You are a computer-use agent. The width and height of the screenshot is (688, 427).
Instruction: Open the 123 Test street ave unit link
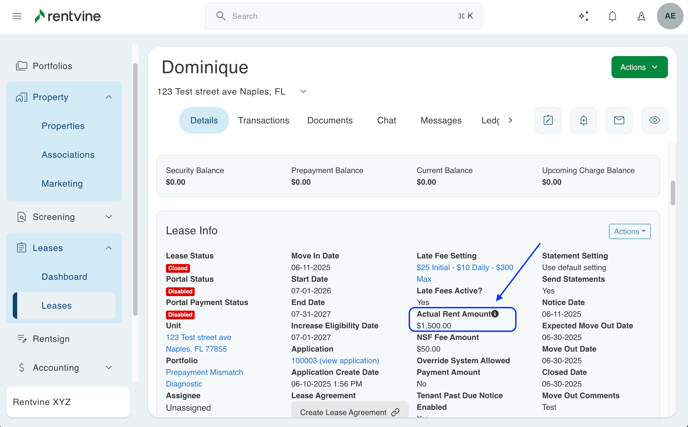click(x=198, y=338)
